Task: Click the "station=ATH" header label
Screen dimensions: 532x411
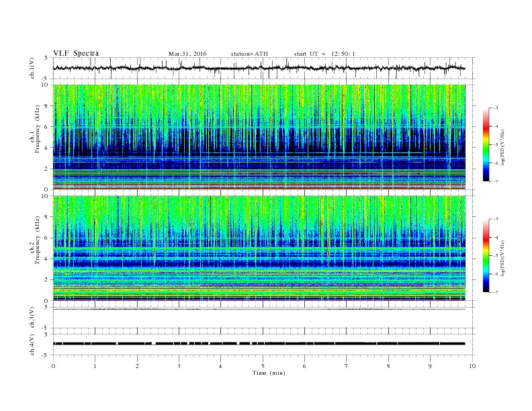Action: click(249, 54)
